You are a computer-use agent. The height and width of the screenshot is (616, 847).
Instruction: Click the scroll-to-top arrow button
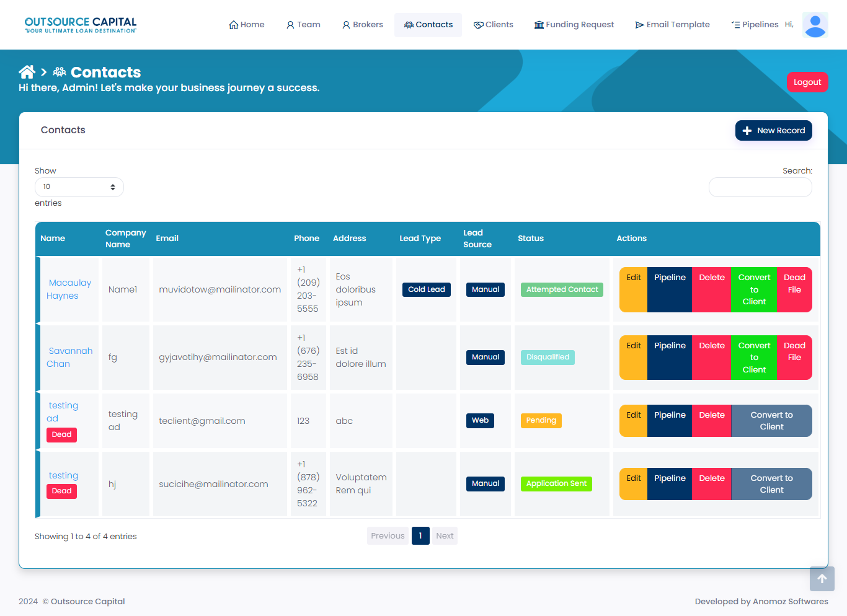pos(822,579)
